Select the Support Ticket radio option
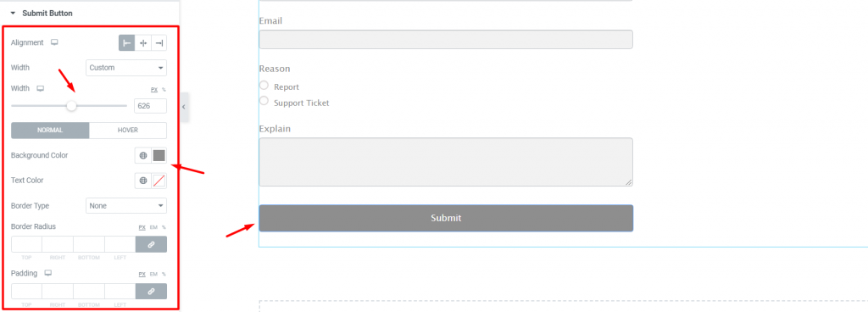 (264, 101)
